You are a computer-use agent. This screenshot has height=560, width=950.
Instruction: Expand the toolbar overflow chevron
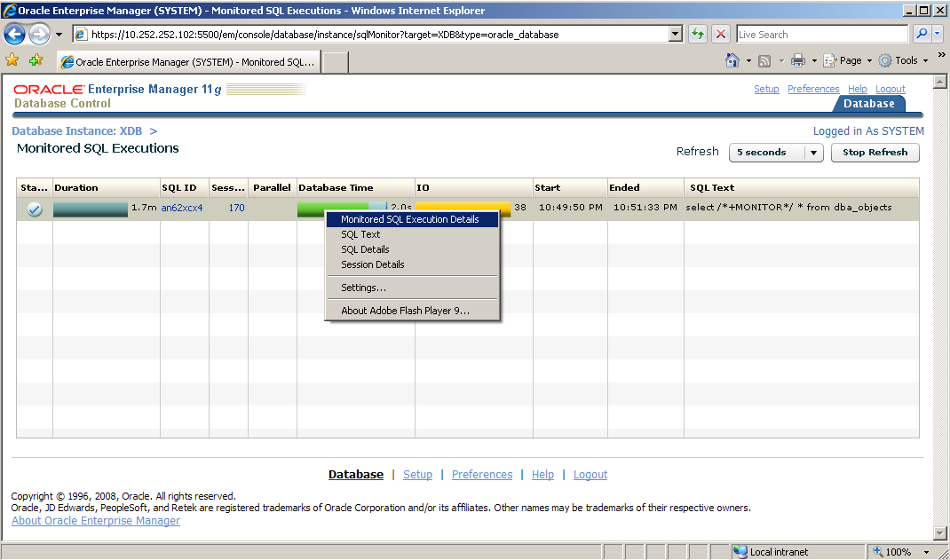(941, 55)
